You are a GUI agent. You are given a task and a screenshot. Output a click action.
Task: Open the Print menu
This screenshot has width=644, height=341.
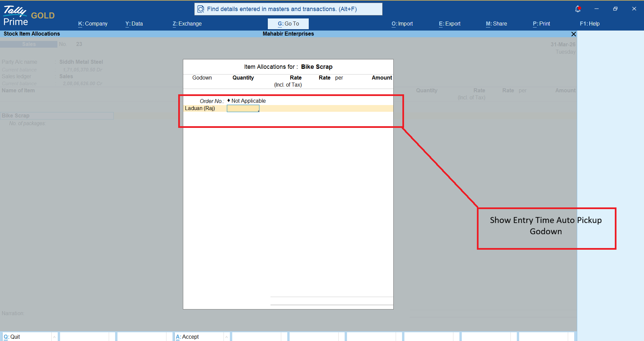[541, 24]
